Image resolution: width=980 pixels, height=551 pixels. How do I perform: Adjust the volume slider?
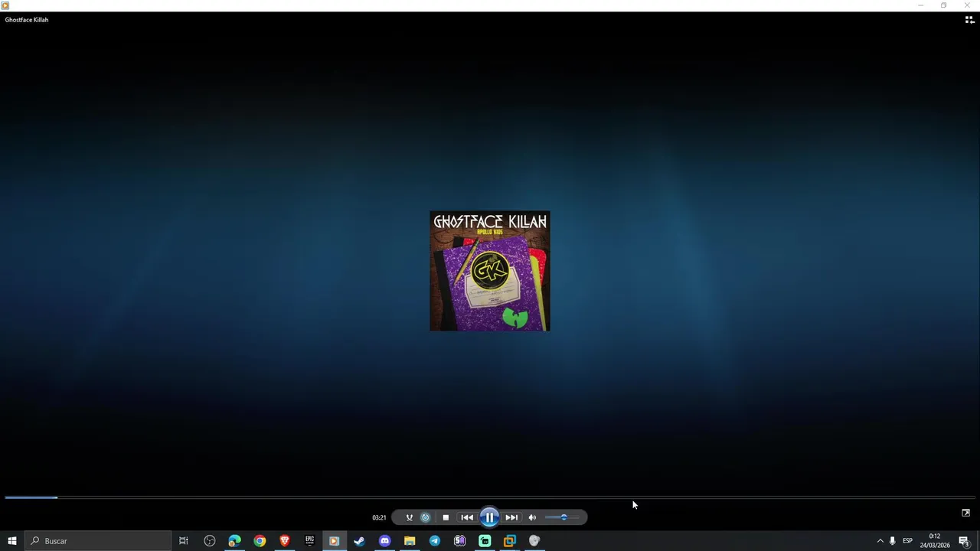point(562,517)
